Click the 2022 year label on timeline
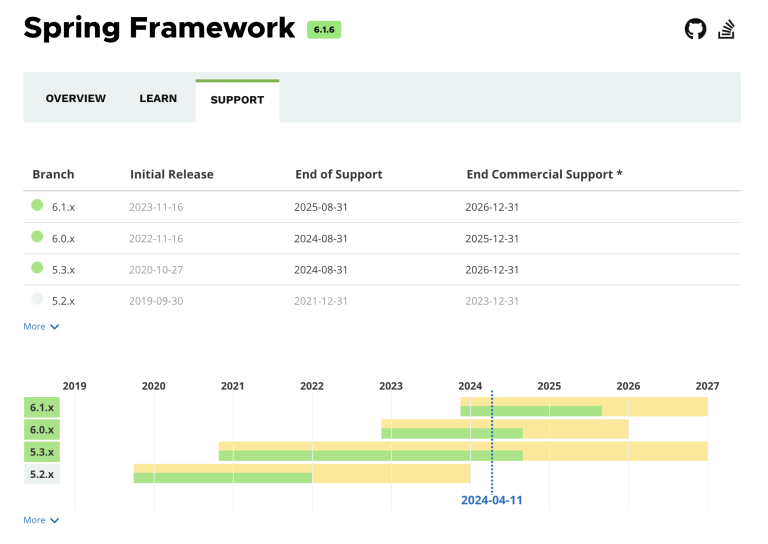 312,386
